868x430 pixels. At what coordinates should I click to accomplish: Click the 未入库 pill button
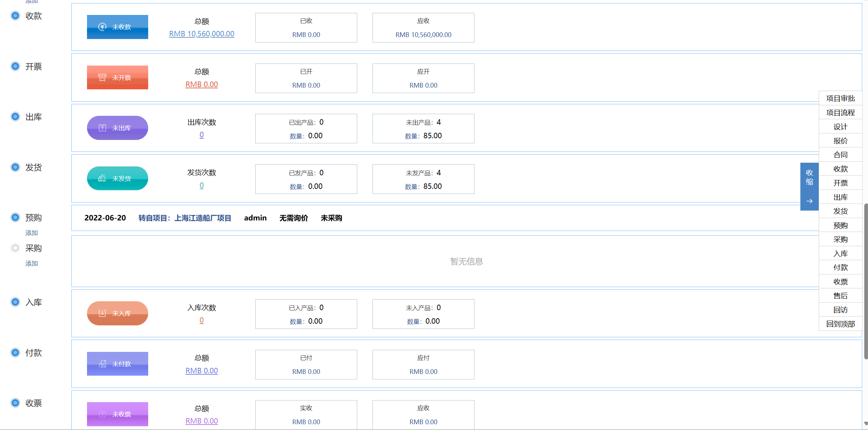[117, 313]
